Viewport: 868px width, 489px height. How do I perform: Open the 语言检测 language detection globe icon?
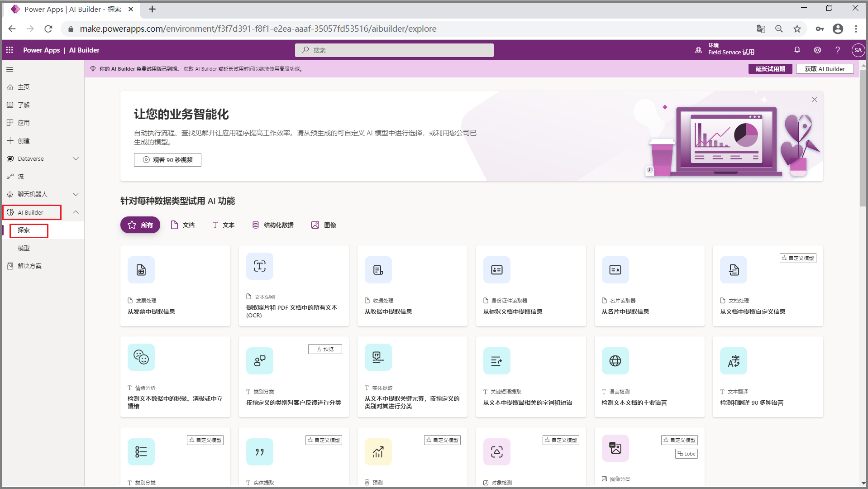(x=615, y=361)
